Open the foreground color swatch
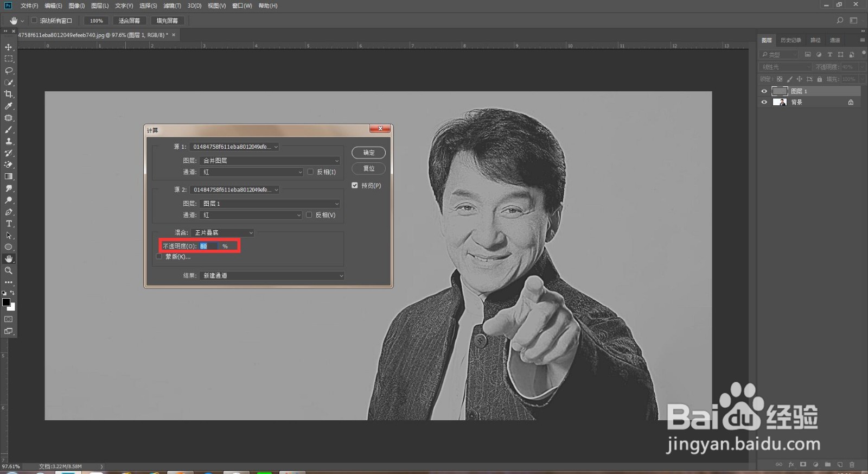Viewport: 868px width, 474px height. pyautogui.click(x=6, y=302)
